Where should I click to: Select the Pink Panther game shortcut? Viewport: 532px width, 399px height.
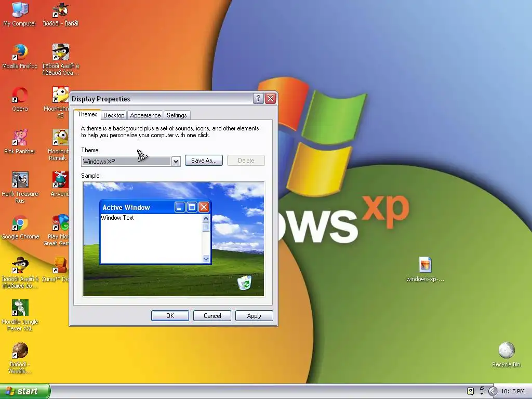click(x=20, y=142)
